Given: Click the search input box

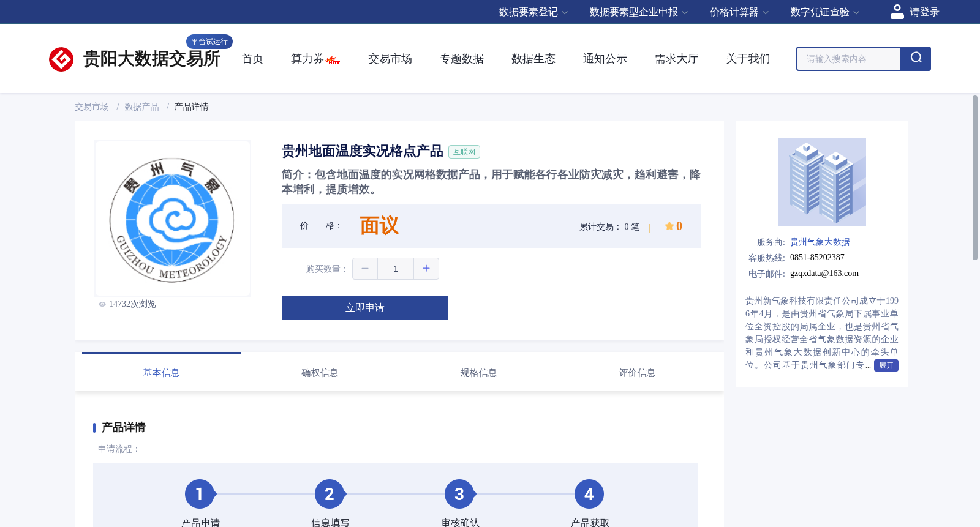Looking at the screenshot, I should coord(848,59).
